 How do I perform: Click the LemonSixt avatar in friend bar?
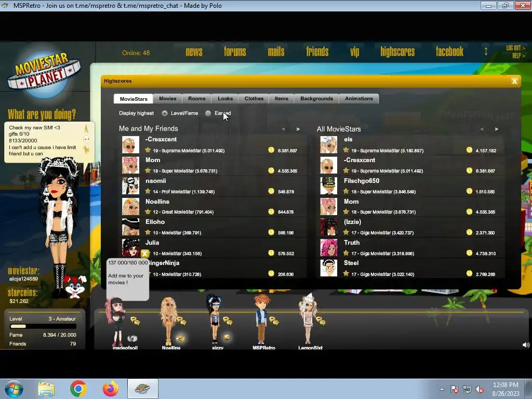coord(308,319)
